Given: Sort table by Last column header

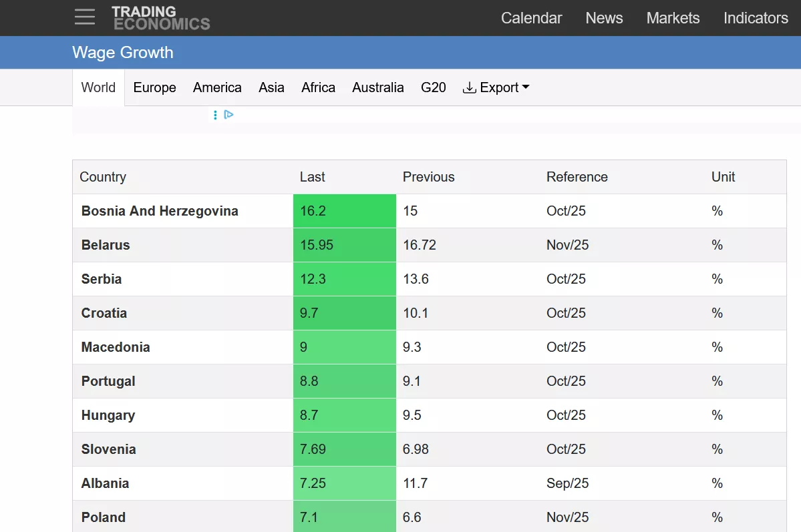Looking at the screenshot, I should point(312,177).
